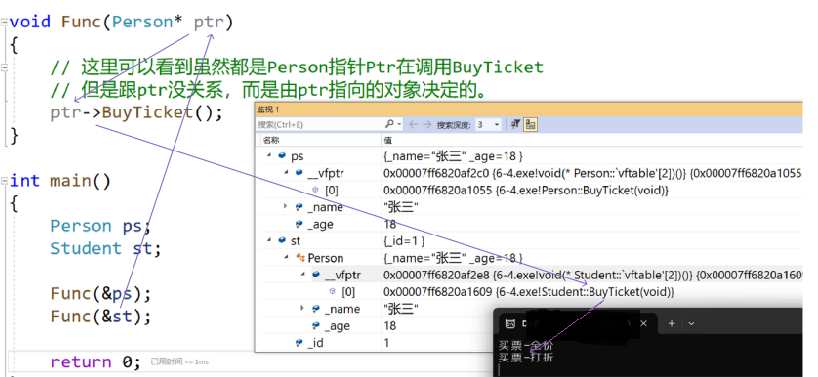Click the 名称 column header
This screenshot has width=818, height=377.
(271, 140)
